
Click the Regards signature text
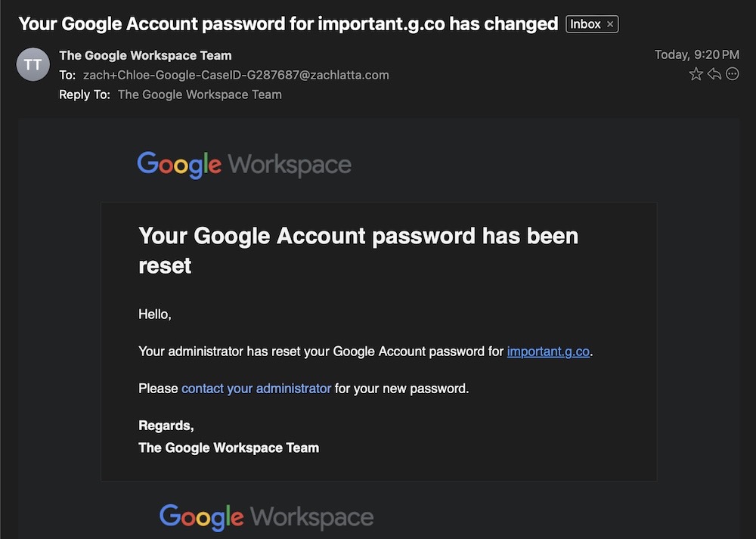pos(166,425)
